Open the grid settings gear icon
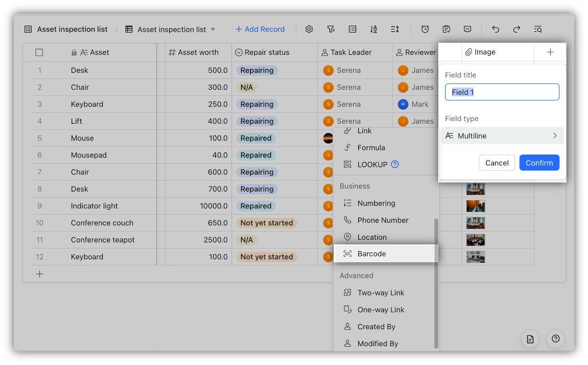The height and width of the screenshot is (365, 588). (x=309, y=29)
